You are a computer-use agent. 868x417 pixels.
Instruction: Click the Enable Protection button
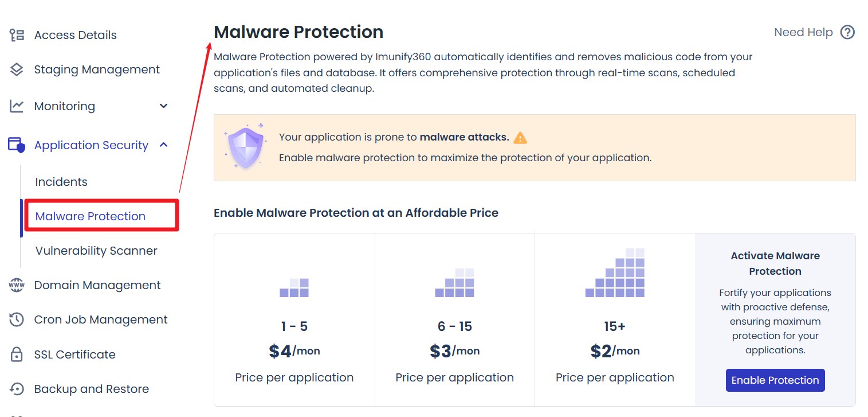pyautogui.click(x=775, y=380)
